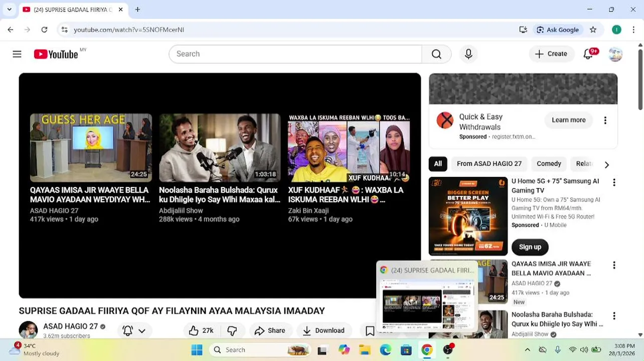The height and width of the screenshot is (361, 644).
Task: Open options for QAYAAS IMISA sidebar video
Action: pyautogui.click(x=614, y=265)
